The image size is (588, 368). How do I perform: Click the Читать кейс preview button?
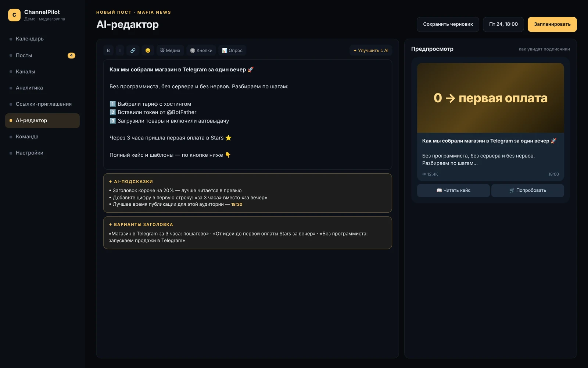(453, 190)
